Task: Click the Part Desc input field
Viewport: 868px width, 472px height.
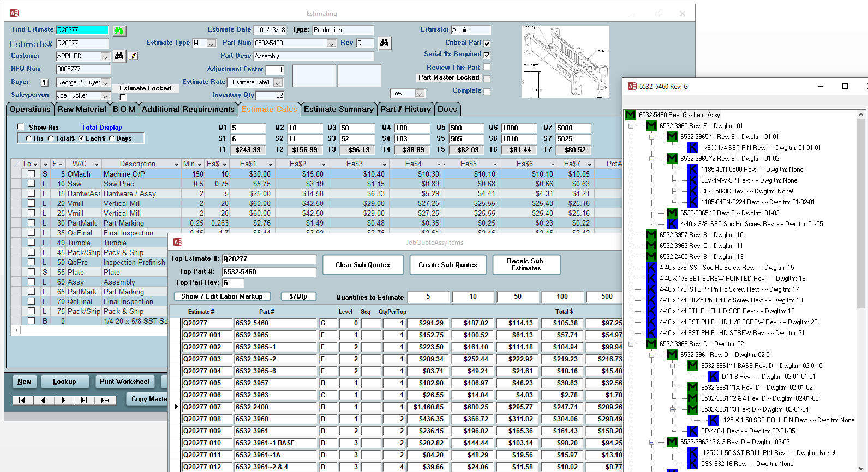Action: pos(314,56)
